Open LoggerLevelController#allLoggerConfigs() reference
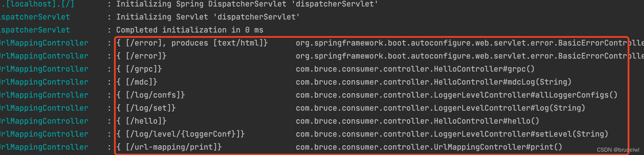 click(457, 95)
